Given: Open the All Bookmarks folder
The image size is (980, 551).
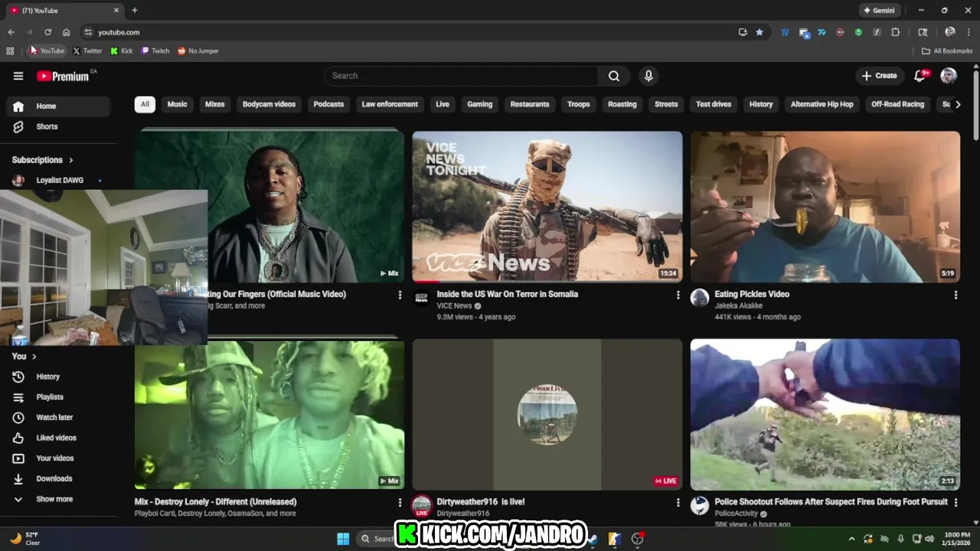Looking at the screenshot, I should [x=947, y=51].
